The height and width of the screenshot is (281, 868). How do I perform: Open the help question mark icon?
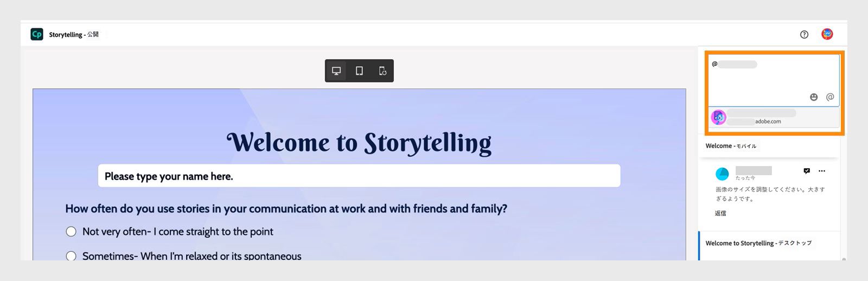804,35
